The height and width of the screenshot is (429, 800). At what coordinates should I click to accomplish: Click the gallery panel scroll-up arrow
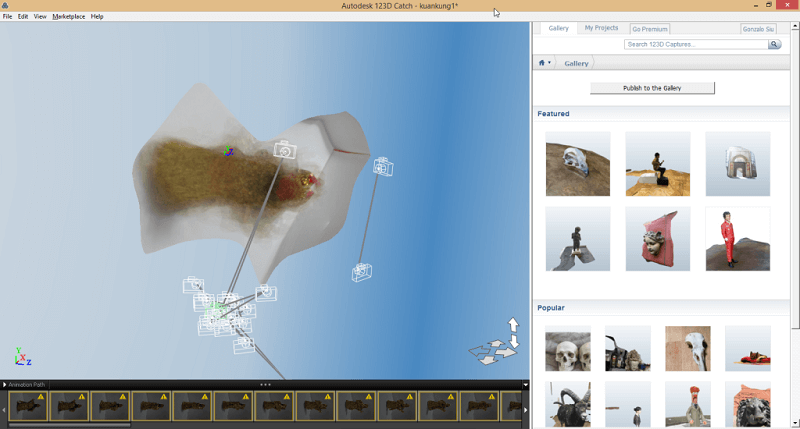pyautogui.click(x=795, y=26)
